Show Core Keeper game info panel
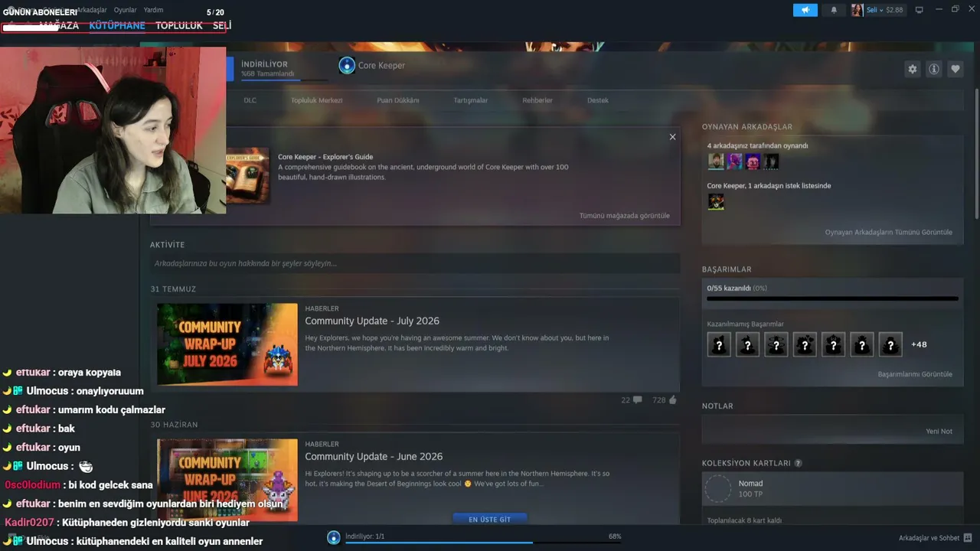980x551 pixels. [934, 69]
